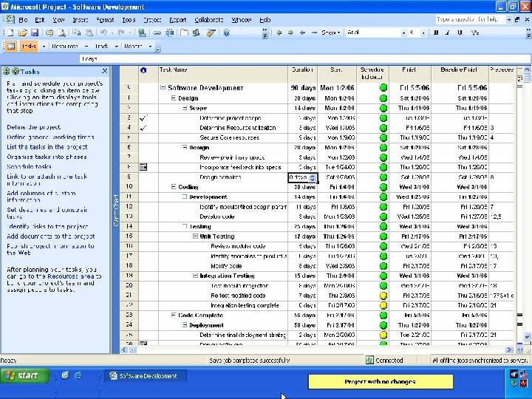532x399 pixels.
Task: Collapse the Coding summary task
Action: 174,187
